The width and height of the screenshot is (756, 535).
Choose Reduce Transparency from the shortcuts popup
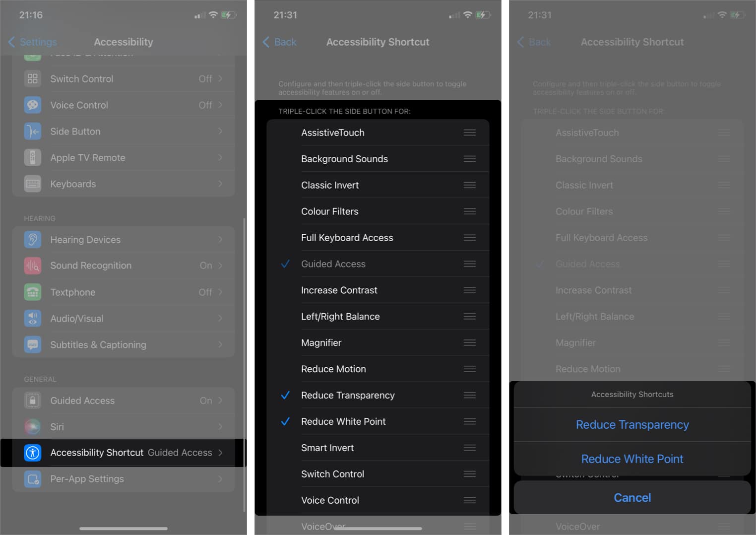(632, 424)
